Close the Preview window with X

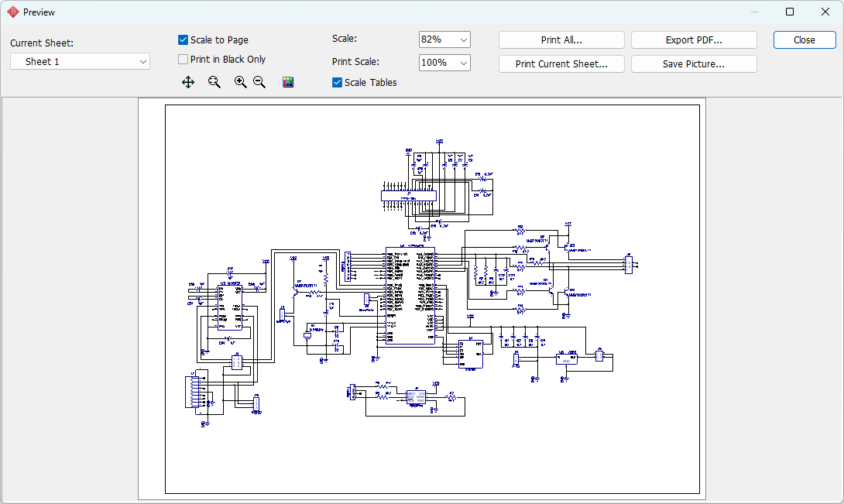tap(825, 12)
